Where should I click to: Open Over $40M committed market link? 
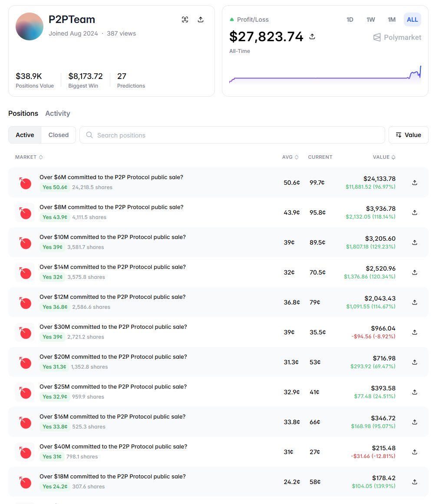[x=113, y=446]
